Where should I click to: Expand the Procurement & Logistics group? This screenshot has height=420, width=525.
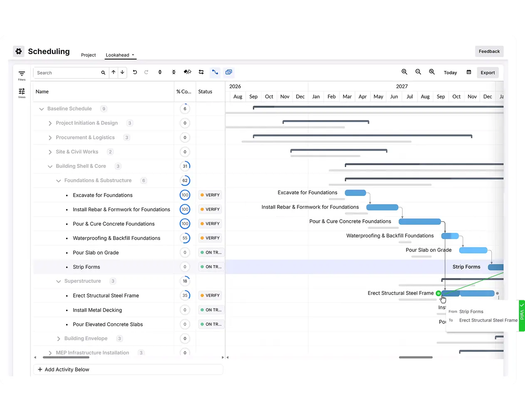tap(50, 138)
